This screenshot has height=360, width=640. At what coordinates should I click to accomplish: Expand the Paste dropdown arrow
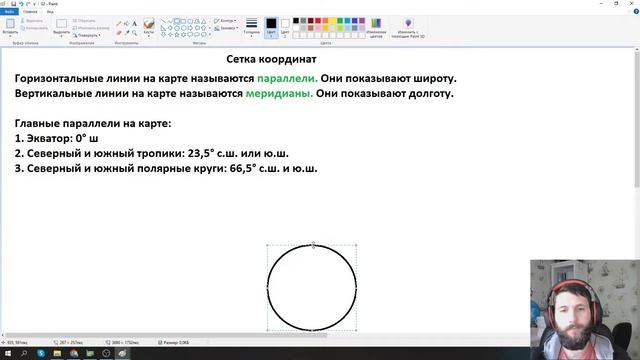[10, 36]
